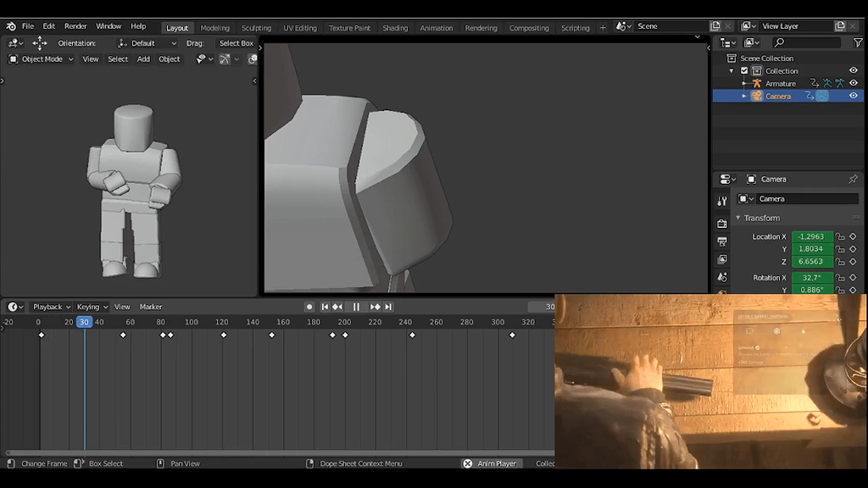The height and width of the screenshot is (488, 868).
Task: Pause the animation playback
Action: (356, 307)
